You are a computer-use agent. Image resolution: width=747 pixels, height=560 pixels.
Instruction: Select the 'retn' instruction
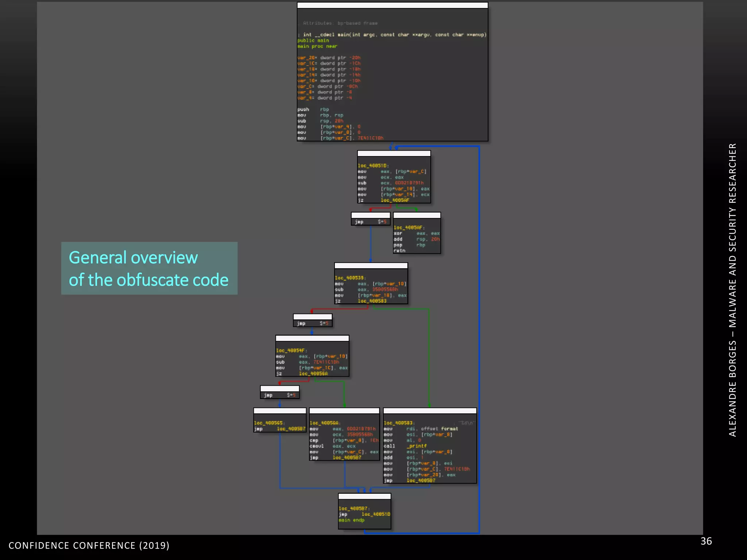(x=400, y=250)
